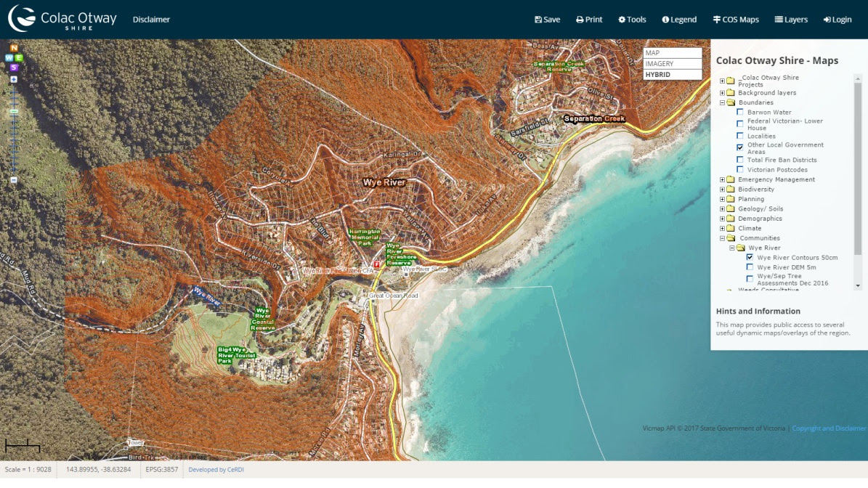Click the COS Maps signpost icon

pyautogui.click(x=717, y=20)
